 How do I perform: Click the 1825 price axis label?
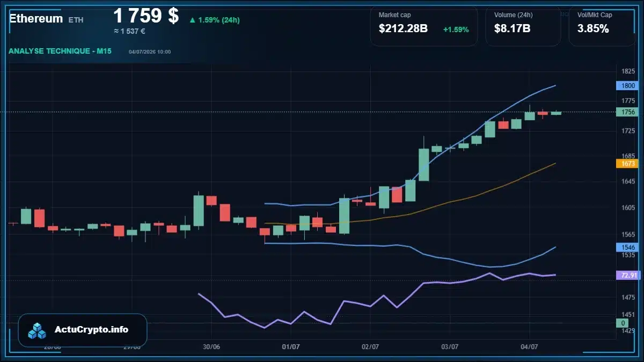coord(628,71)
